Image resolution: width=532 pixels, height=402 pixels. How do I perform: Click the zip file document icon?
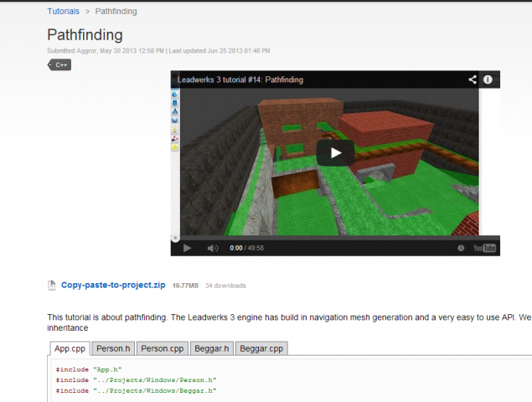[52, 286]
